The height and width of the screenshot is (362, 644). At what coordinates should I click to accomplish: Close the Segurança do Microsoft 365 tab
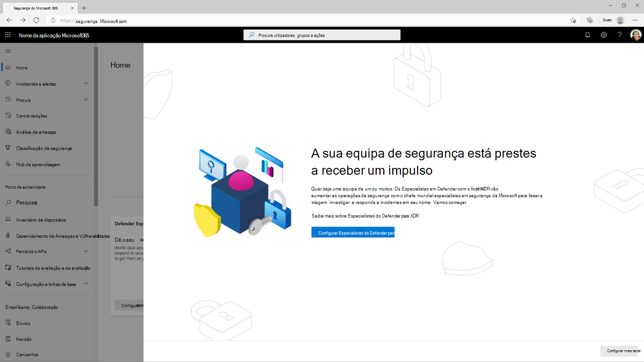click(x=72, y=8)
